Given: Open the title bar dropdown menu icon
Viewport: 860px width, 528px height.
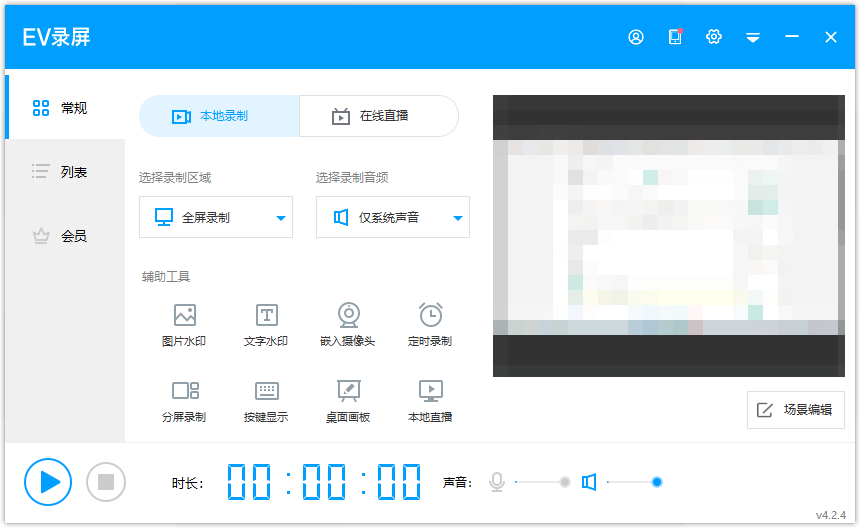Looking at the screenshot, I should click(x=752, y=37).
